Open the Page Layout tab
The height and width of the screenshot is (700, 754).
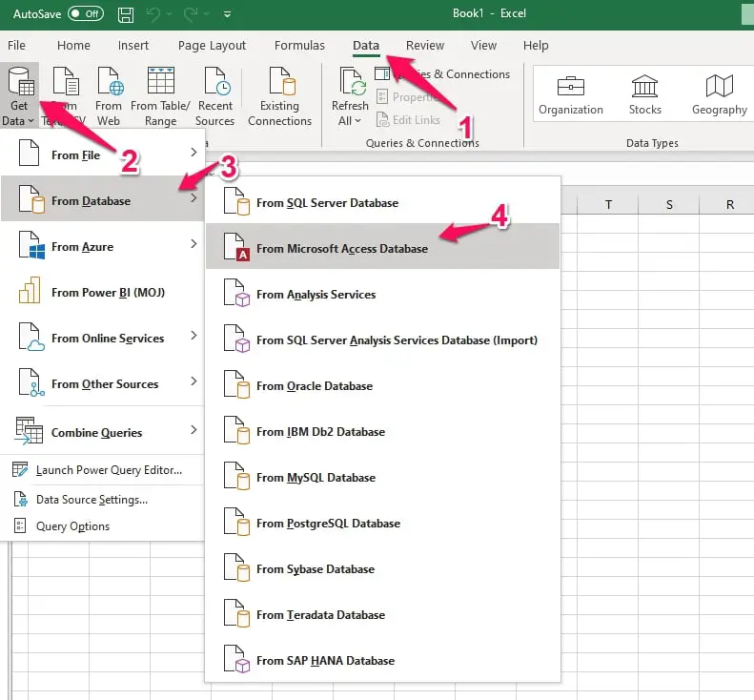(212, 45)
